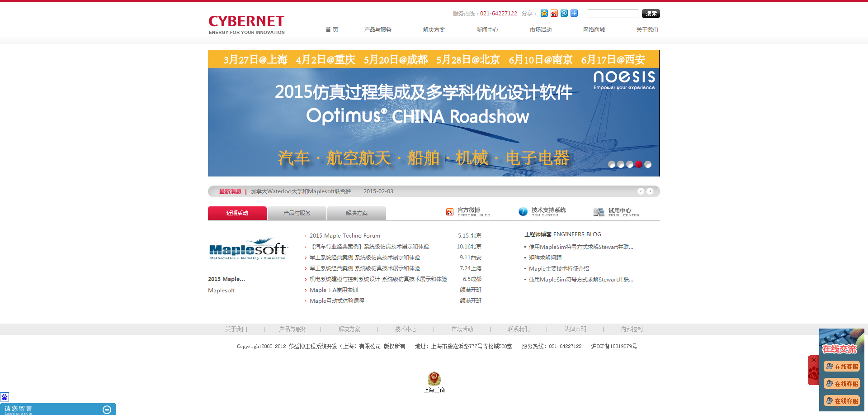Open footer 法律声明 link
Image resolution: width=868 pixels, height=415 pixels.
[x=575, y=329]
